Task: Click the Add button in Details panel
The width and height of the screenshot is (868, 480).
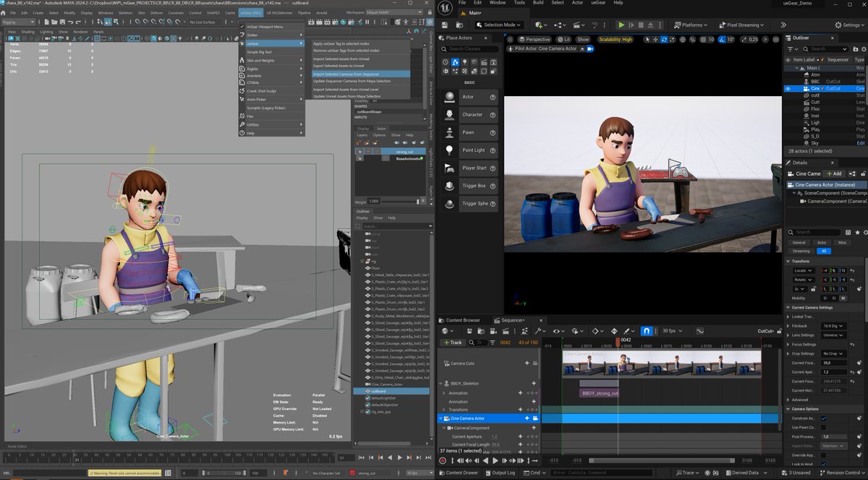Action: pyautogui.click(x=833, y=173)
